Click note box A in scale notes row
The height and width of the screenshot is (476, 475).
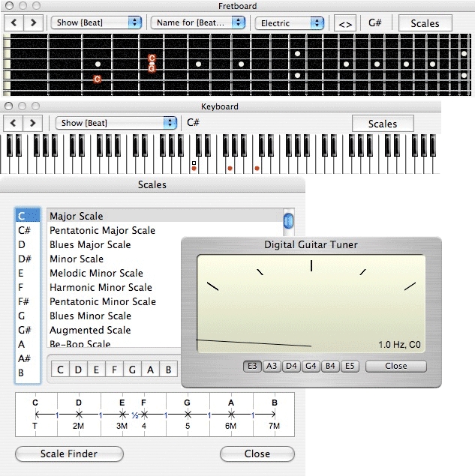click(x=150, y=370)
